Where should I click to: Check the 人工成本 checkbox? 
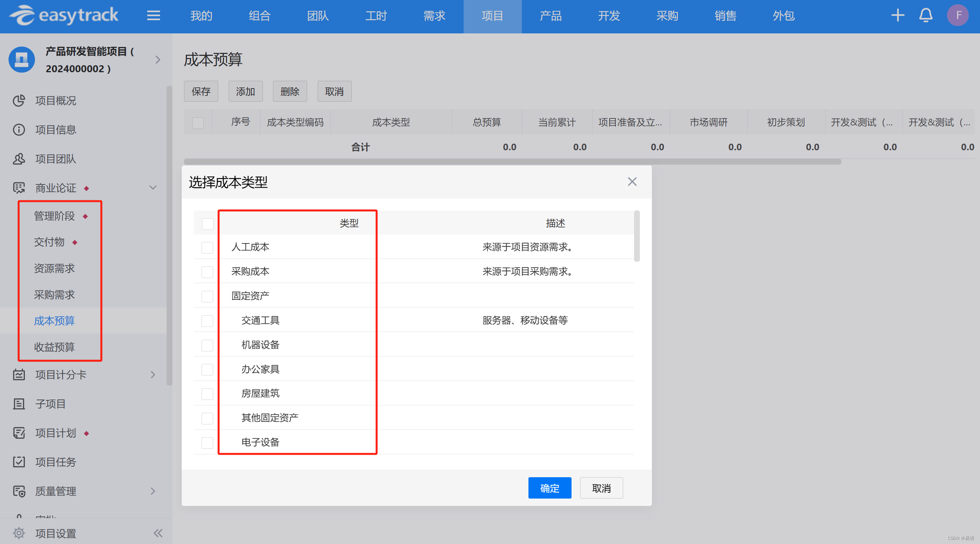(207, 247)
